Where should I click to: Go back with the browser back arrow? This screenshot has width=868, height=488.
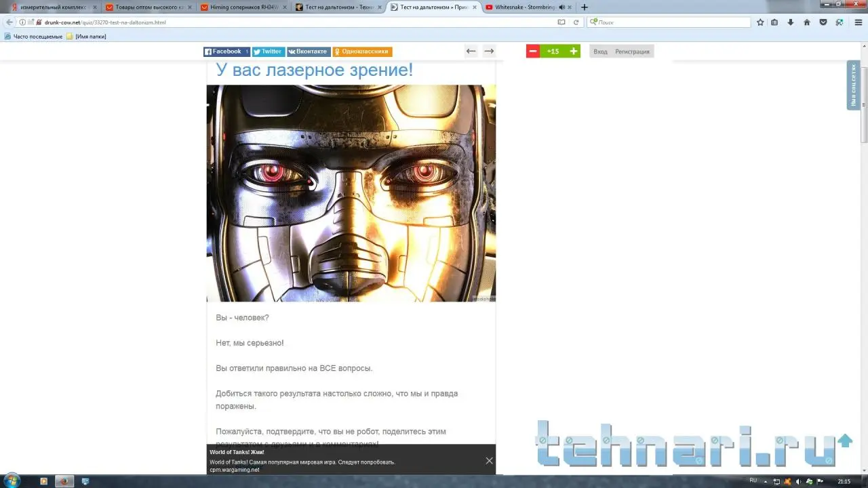tap(9, 22)
